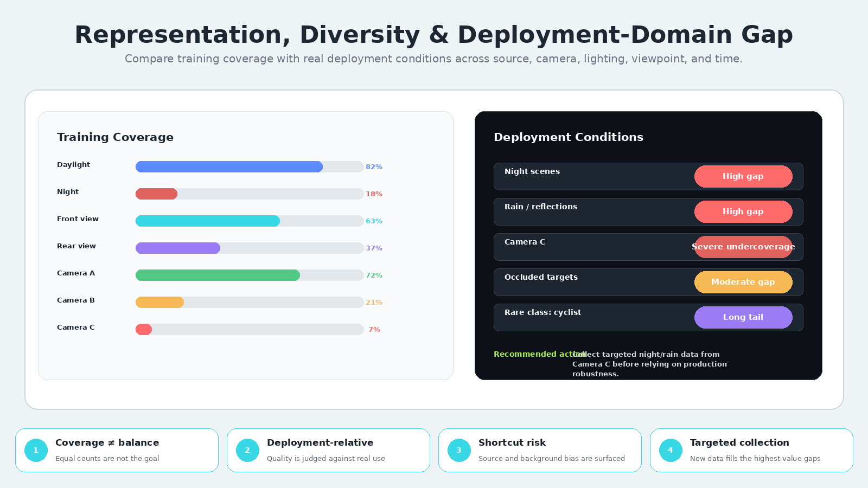Click the number 3 circle icon
The width and height of the screenshot is (868, 488).
tap(459, 450)
